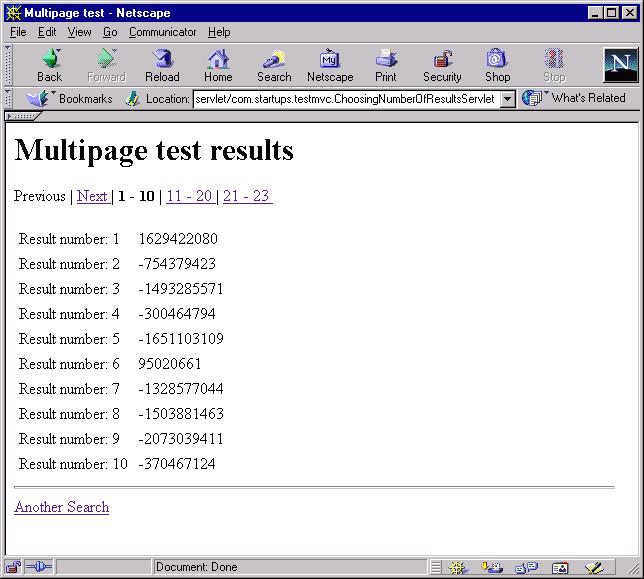Open My Netscape toolbar icon

coord(330,65)
